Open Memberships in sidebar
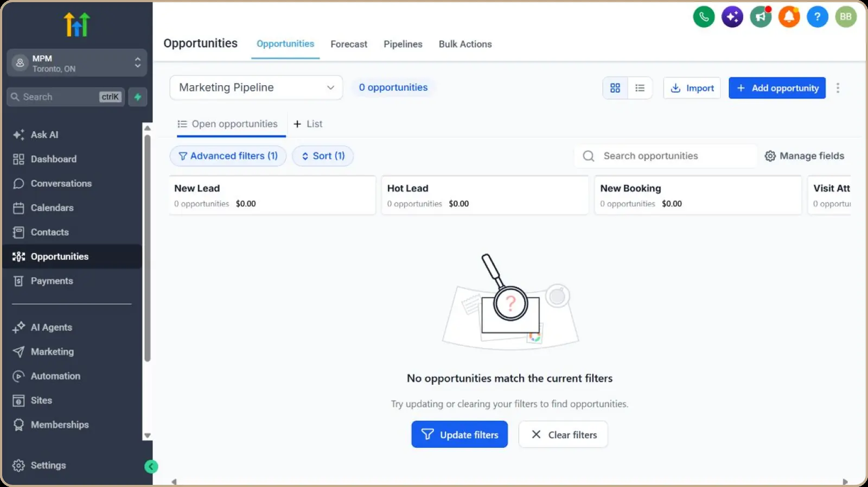The image size is (868, 487). click(x=72, y=425)
